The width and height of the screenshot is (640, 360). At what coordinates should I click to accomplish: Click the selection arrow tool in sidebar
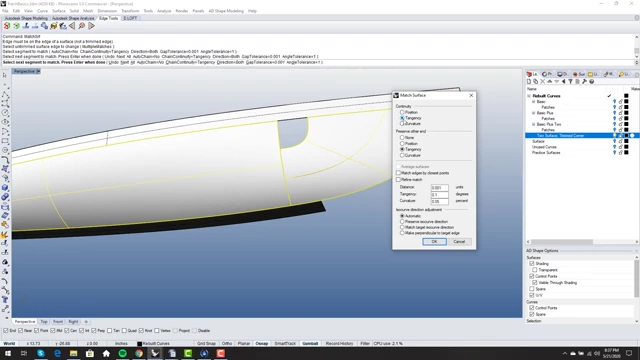point(5,76)
